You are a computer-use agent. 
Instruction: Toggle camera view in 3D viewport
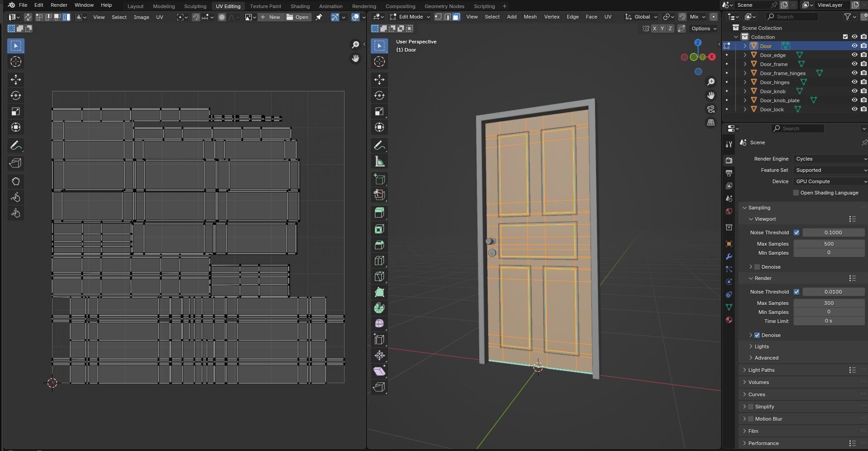(x=711, y=109)
